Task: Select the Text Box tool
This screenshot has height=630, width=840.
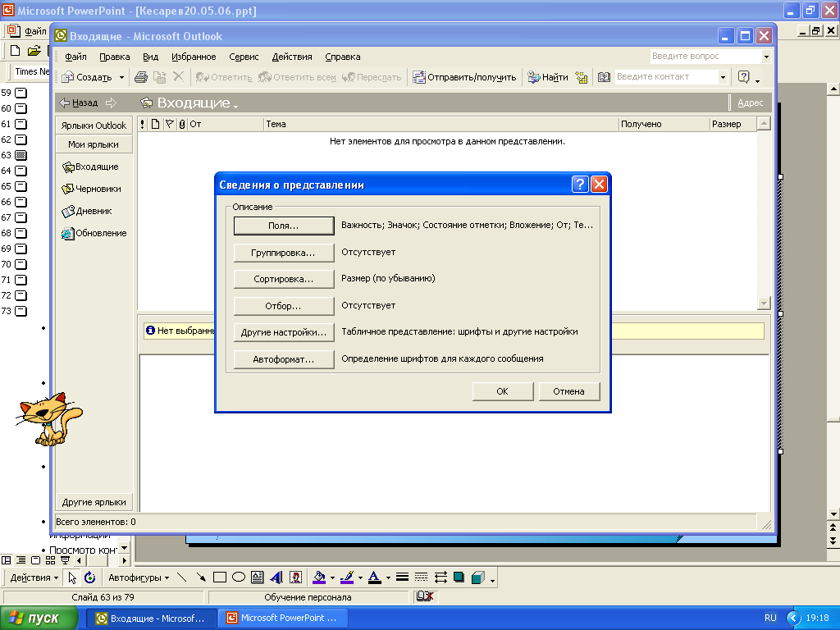Action: pos(258,577)
